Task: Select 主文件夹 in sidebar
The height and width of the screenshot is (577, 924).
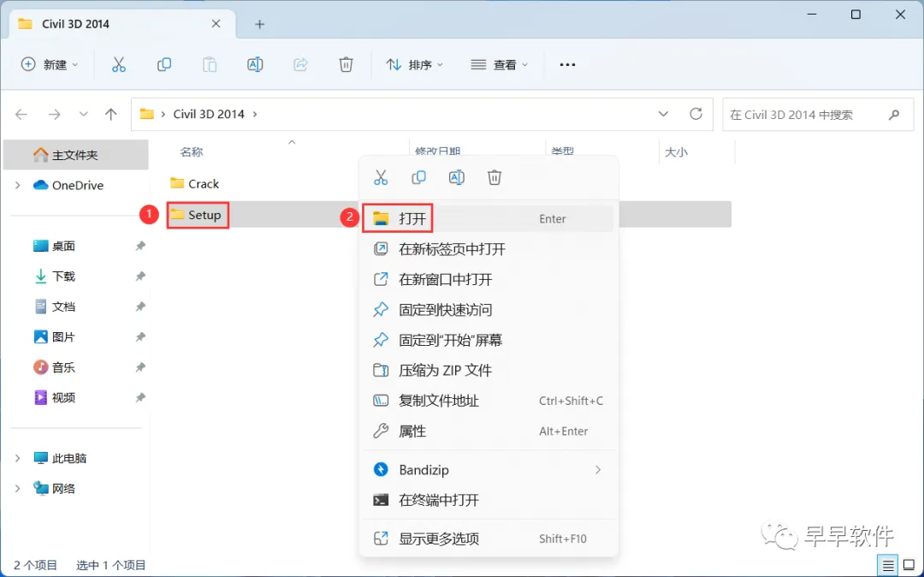Action: coord(76,155)
